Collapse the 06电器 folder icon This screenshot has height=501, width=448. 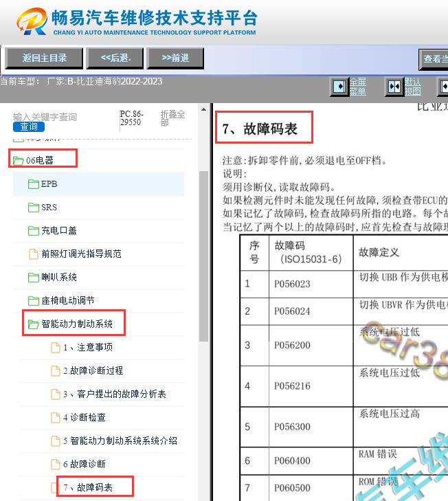(19, 160)
